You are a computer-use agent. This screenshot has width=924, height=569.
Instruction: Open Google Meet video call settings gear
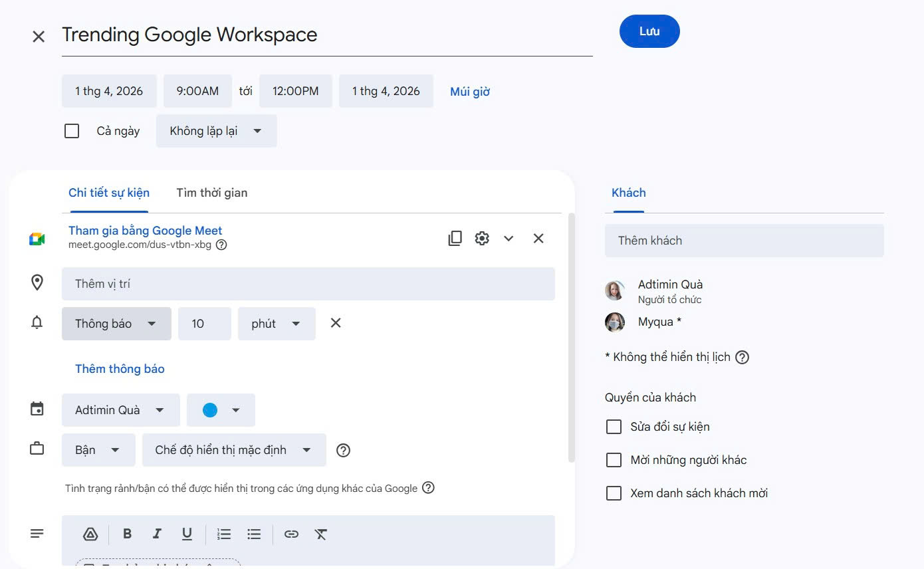pyautogui.click(x=482, y=238)
